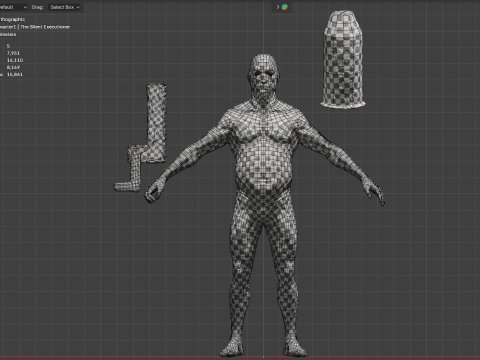Click the "8,169" statistics value
This screenshot has height=360, width=480.
coord(13,67)
